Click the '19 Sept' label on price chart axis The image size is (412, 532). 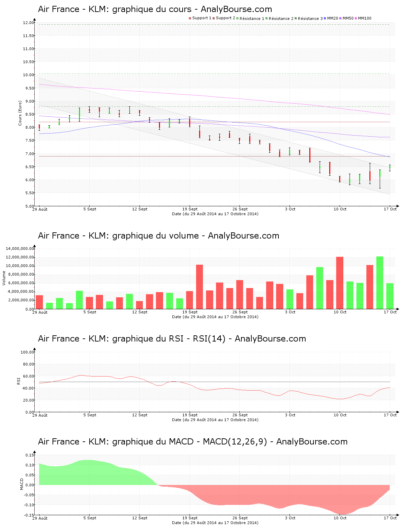click(190, 209)
